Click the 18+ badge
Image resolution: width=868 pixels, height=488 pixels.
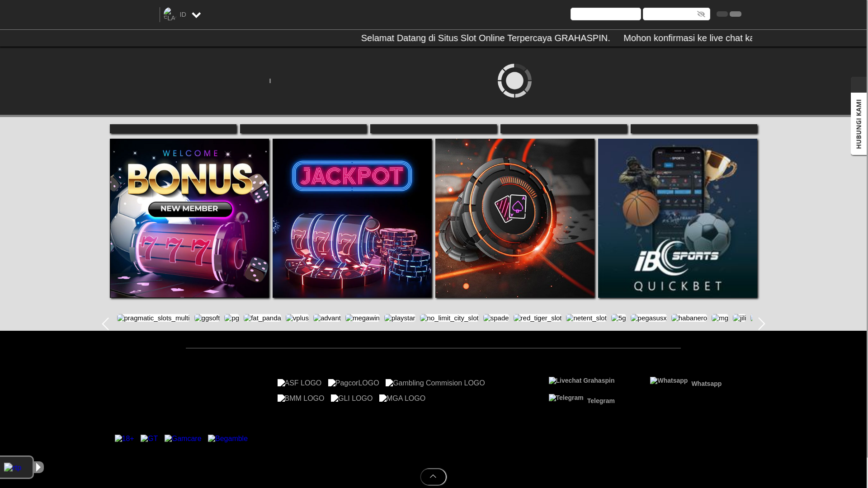click(x=124, y=439)
